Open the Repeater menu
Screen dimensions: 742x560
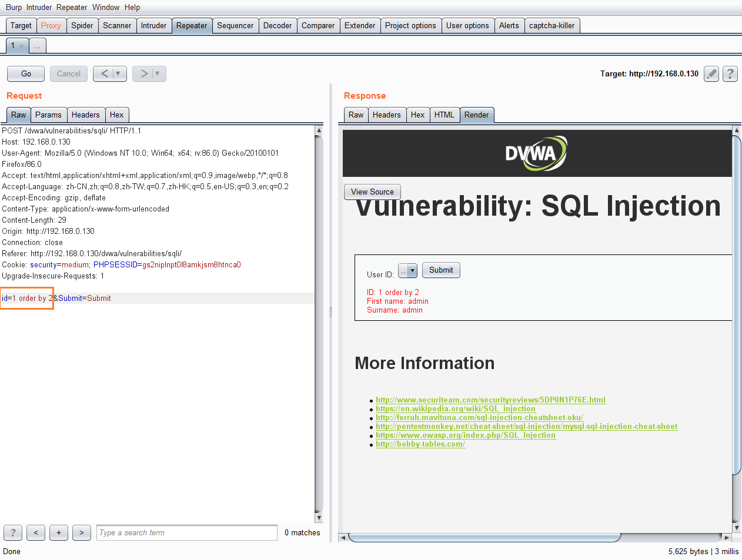click(x=72, y=7)
